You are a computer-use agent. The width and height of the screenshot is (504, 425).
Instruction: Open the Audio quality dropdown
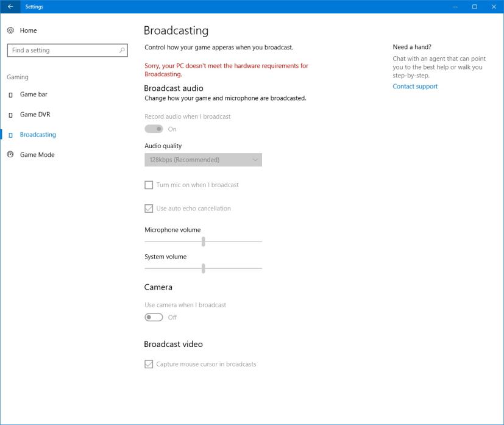203,160
